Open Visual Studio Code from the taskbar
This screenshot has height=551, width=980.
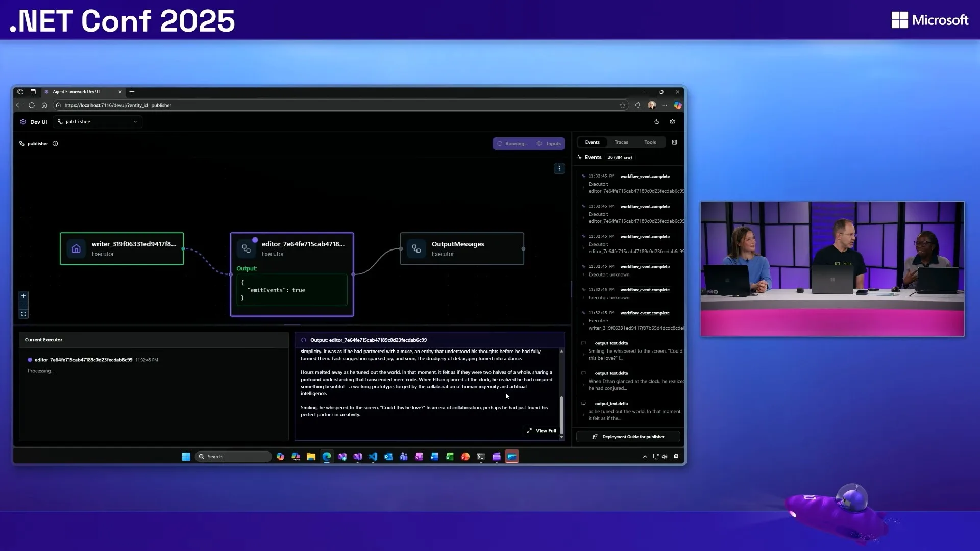pyautogui.click(x=373, y=456)
